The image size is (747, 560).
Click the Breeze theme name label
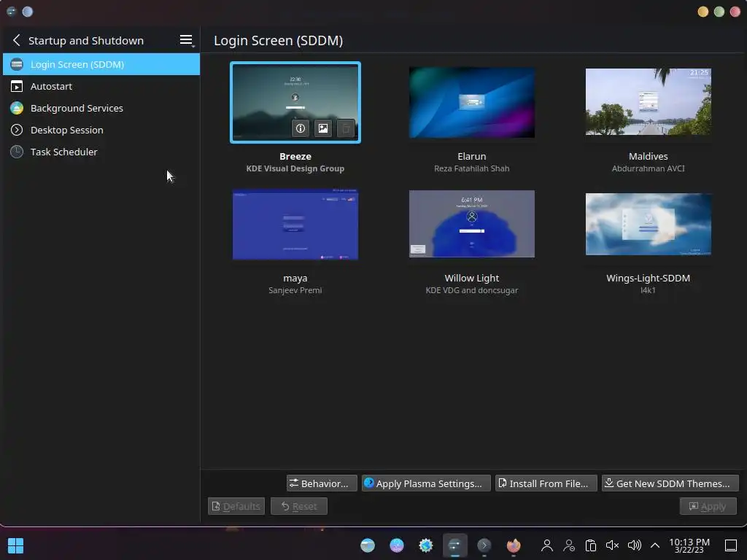pos(295,156)
